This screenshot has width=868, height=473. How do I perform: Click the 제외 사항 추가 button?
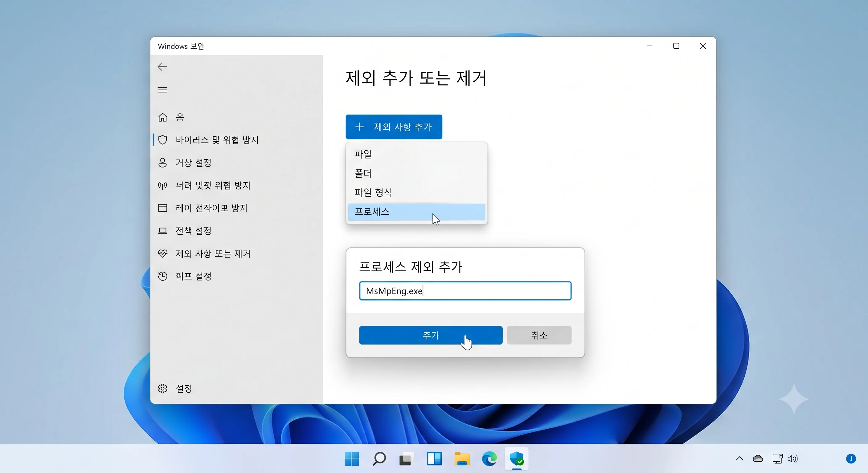394,127
